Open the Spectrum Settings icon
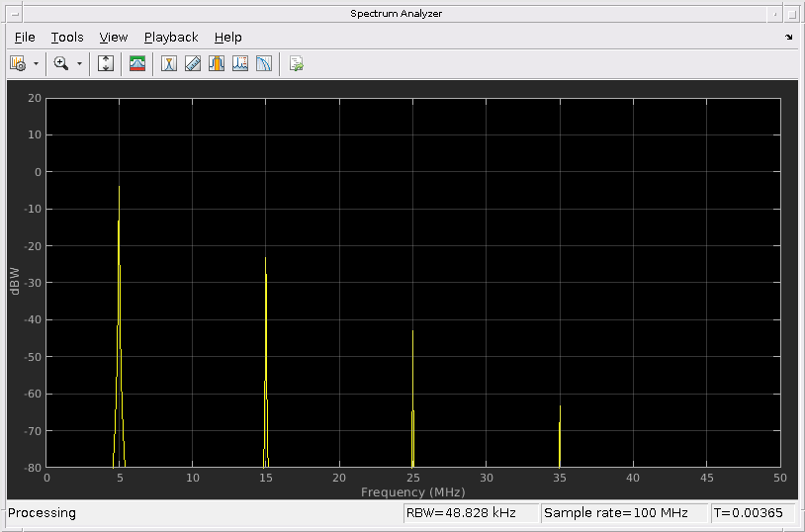 click(x=18, y=63)
